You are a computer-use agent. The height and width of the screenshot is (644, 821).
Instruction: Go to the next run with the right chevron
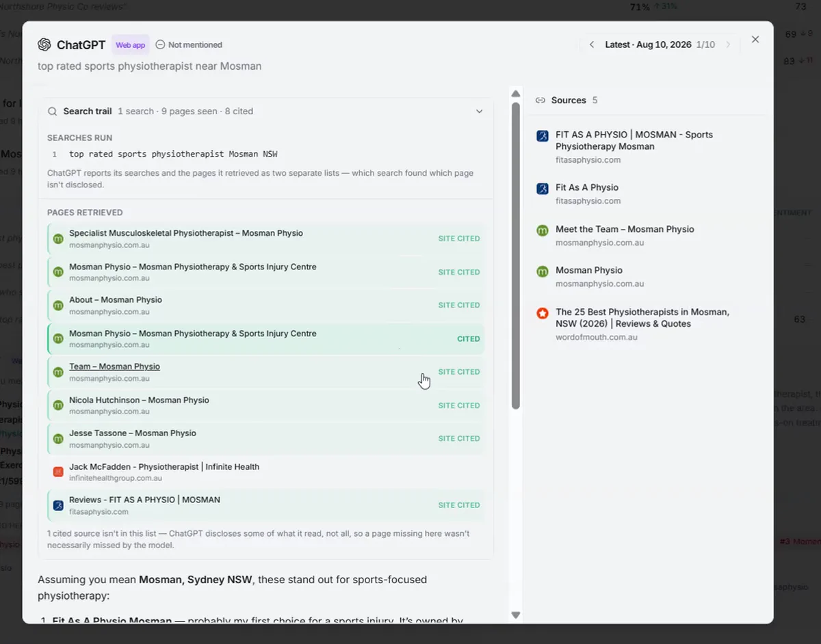728,44
